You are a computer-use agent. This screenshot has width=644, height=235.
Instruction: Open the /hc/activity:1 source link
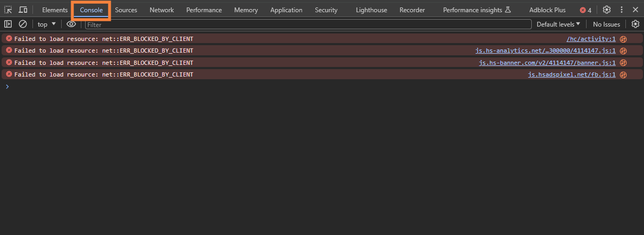tap(591, 39)
